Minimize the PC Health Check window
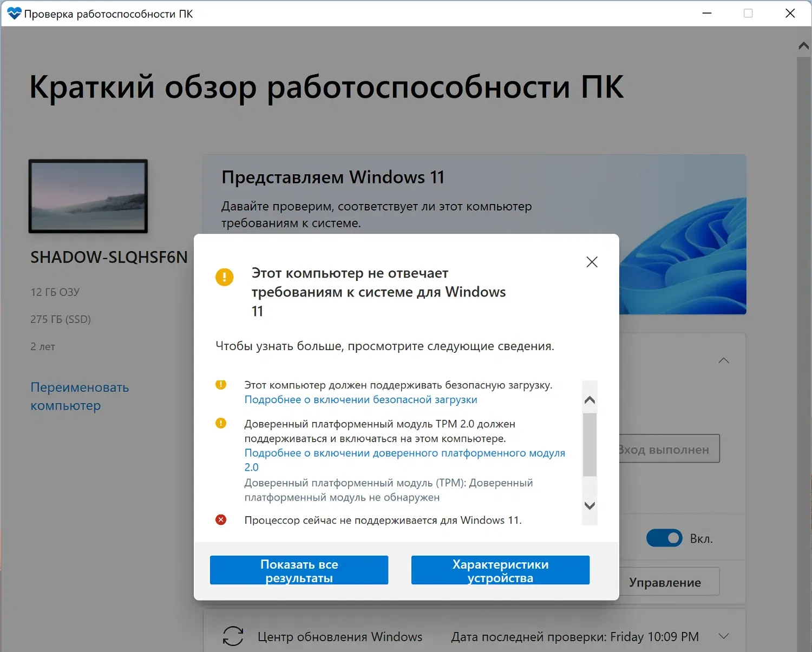This screenshot has height=652, width=812. [707, 13]
